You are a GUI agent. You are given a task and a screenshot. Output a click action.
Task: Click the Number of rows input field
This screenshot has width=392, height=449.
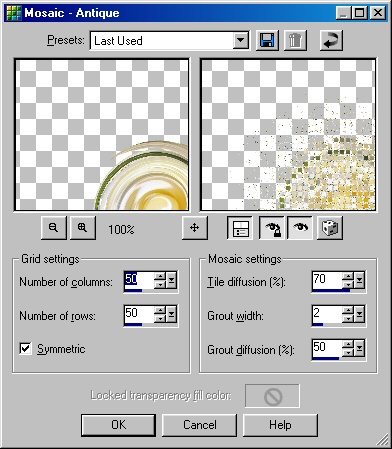pos(139,313)
